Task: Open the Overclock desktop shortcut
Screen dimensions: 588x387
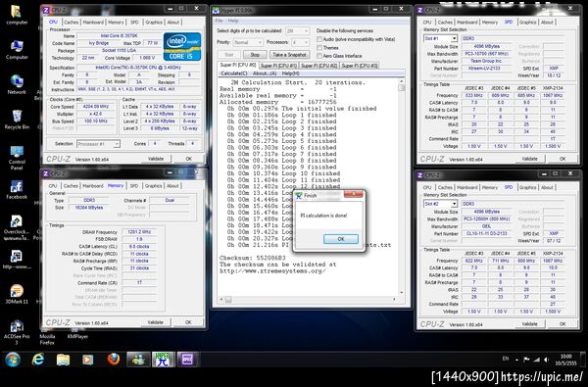Action: tap(17, 227)
